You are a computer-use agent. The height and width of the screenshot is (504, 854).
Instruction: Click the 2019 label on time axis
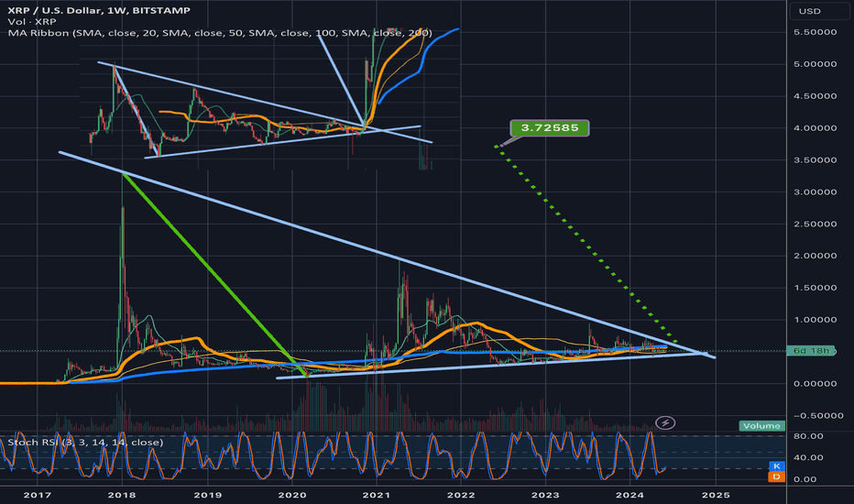207,495
